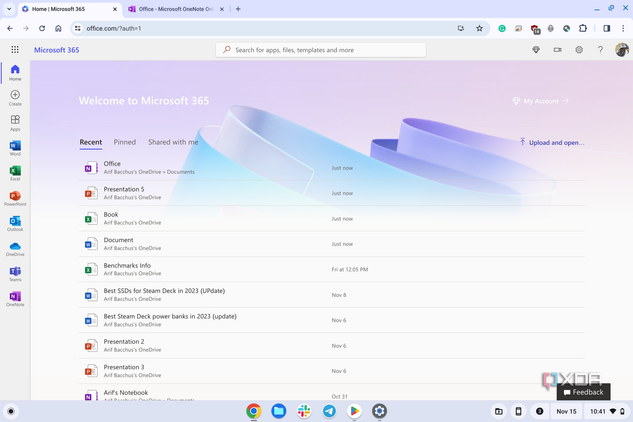Open Teams from the sidebar
This screenshot has width=633, height=422.
point(15,274)
